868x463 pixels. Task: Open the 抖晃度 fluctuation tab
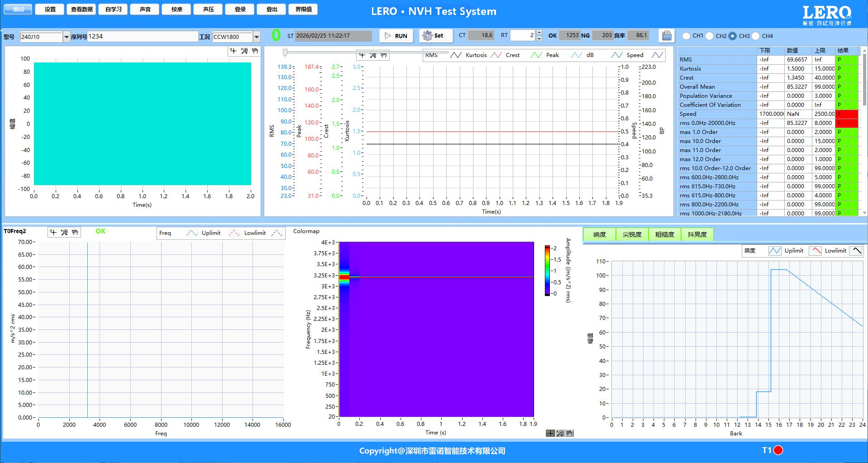tap(697, 234)
